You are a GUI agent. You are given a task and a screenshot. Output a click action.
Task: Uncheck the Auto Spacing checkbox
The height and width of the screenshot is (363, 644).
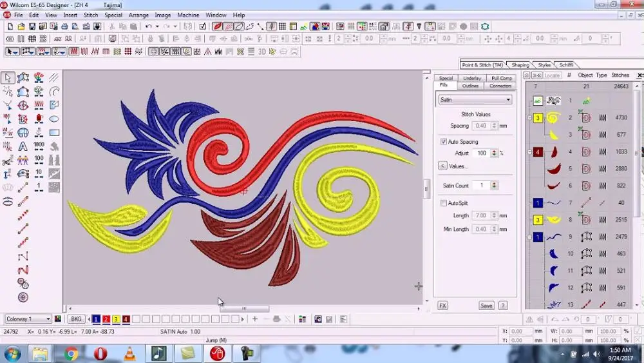click(x=443, y=141)
